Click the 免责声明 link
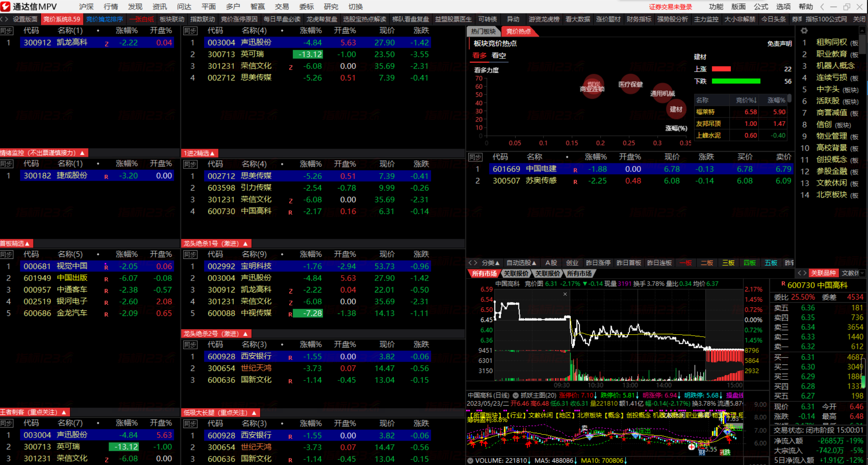 pos(779,44)
